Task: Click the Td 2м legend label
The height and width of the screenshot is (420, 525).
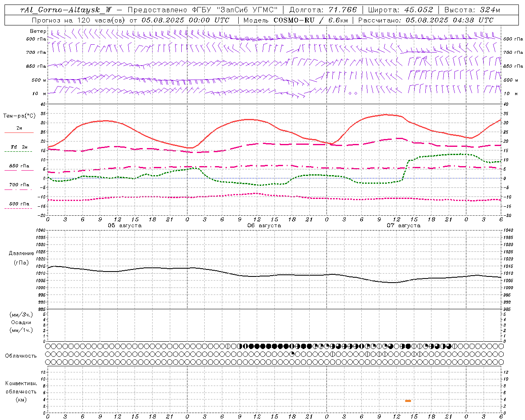Action: pos(19,147)
